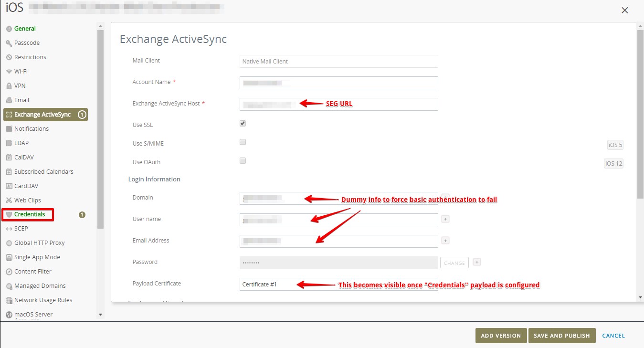The width and height of the screenshot is (644, 348).
Task: Click the Web Clips scissors icon
Action: click(x=9, y=200)
